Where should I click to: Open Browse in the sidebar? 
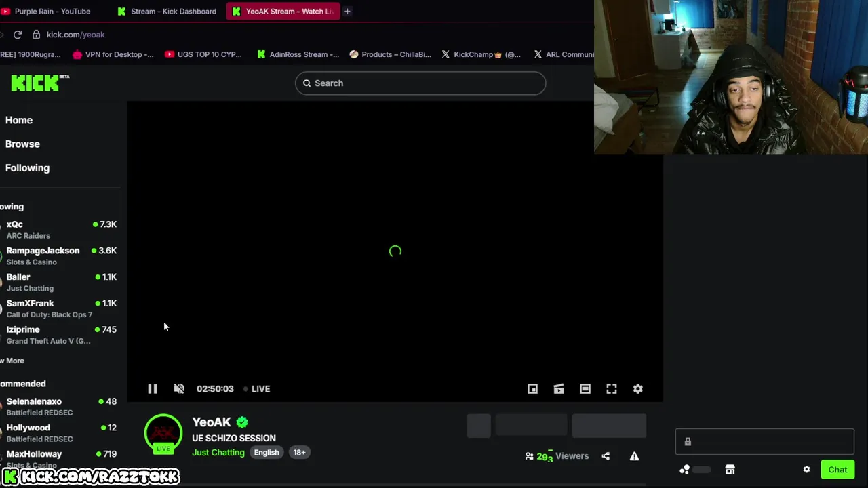point(22,144)
